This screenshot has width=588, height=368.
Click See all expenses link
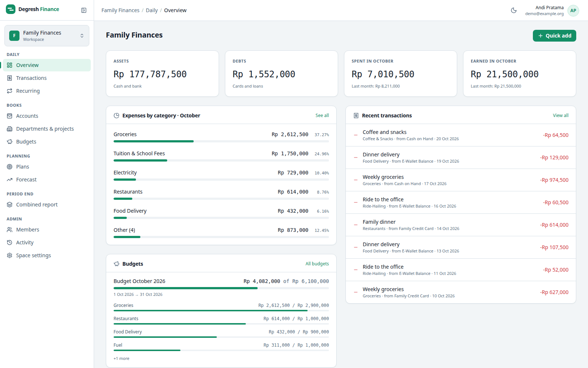point(322,116)
